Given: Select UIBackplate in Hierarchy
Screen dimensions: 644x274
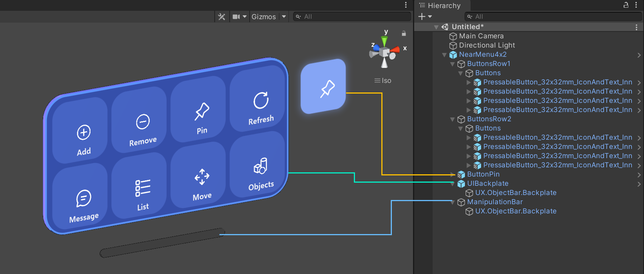Looking at the screenshot, I should pos(488,184).
